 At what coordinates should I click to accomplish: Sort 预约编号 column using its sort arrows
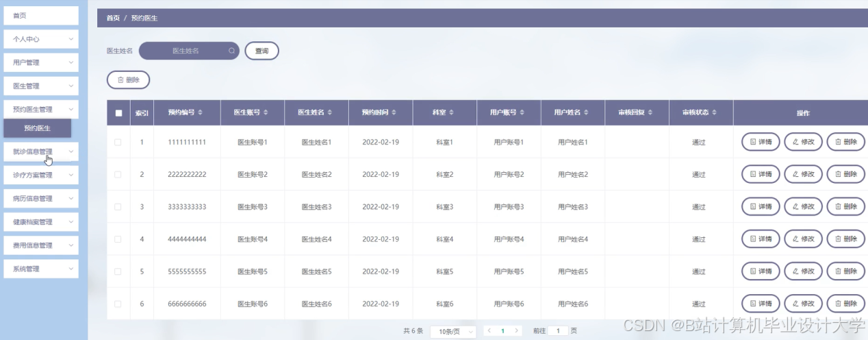[201, 112]
